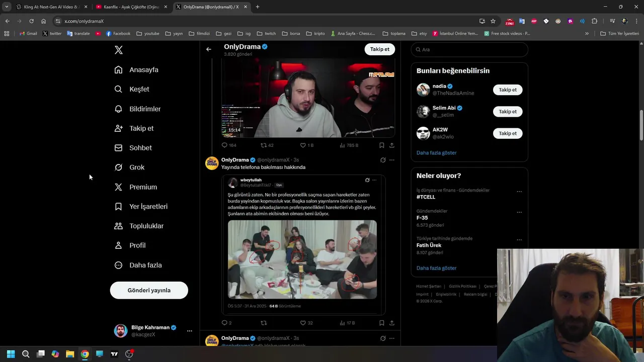Open the Gmail bookmark
The width and height of the screenshot is (644, 362).
click(28, 34)
